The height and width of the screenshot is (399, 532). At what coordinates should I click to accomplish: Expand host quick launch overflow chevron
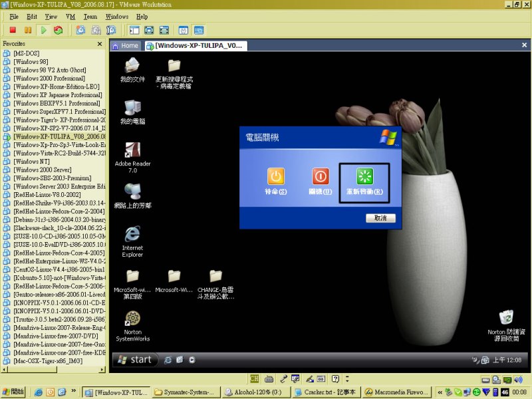pyautogui.click(x=74, y=391)
